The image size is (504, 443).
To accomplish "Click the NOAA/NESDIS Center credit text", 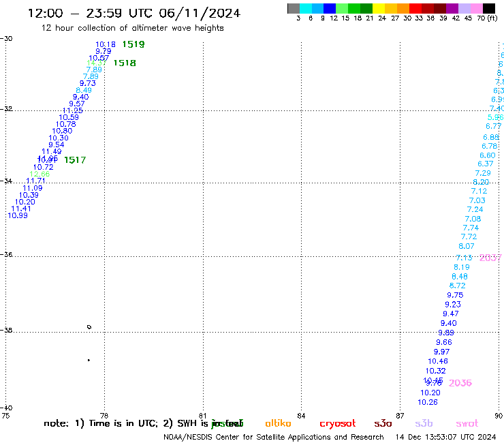I will (274, 438).
